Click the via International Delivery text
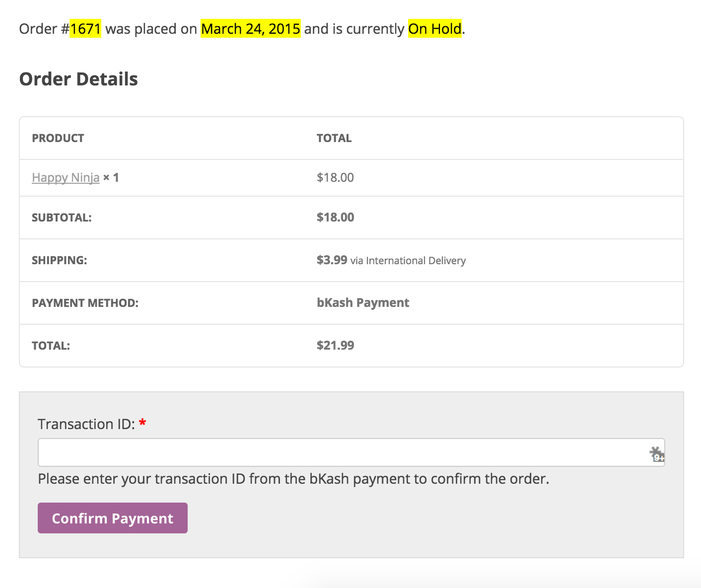Screen dimensions: 701x588 [408, 261]
